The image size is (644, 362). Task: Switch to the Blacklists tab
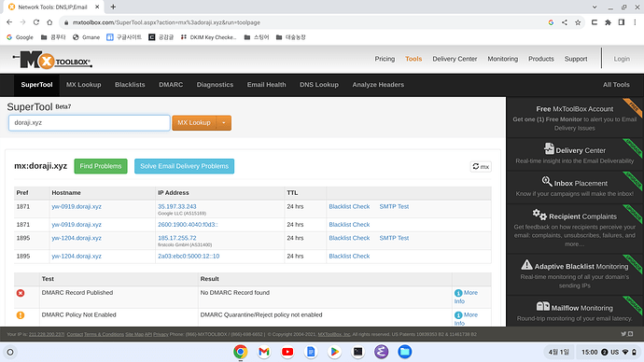click(x=130, y=85)
